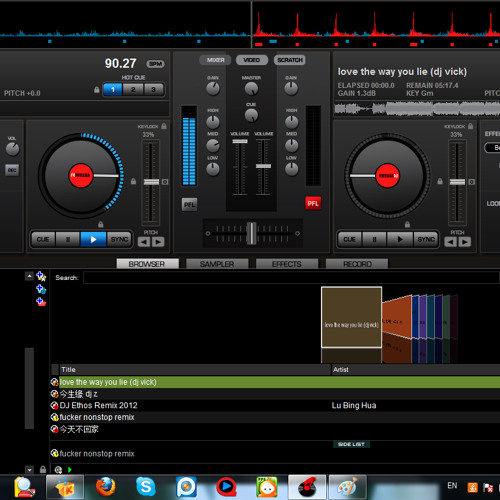This screenshot has width=500, height=500.
Task: Pause the left deck
Action: click(68, 239)
